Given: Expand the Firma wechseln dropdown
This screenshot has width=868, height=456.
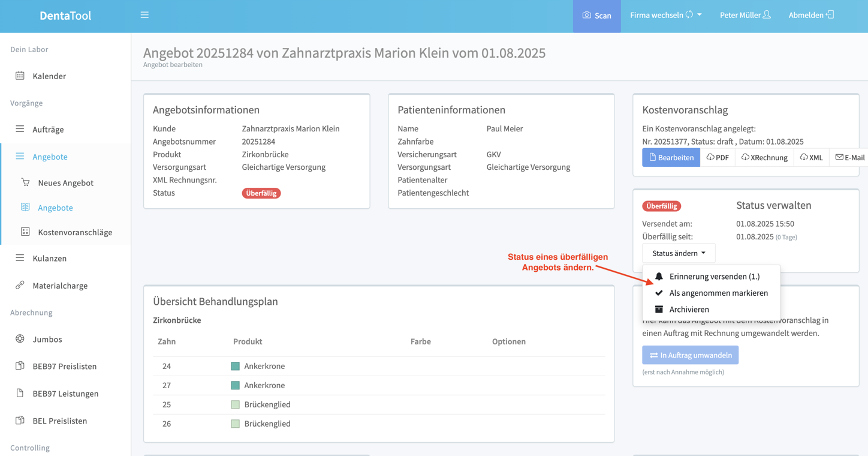Looking at the screenshot, I should tap(665, 15).
